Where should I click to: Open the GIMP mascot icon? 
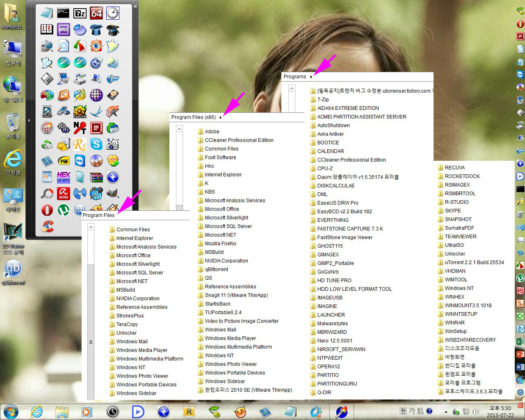113,194
